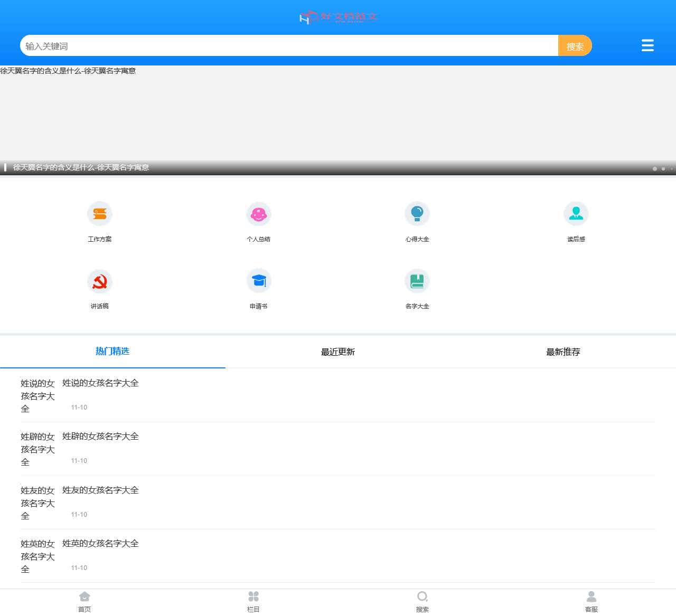Open the 姓英的女孩名字大全 article link
The width and height of the screenshot is (676, 616).
tap(100, 544)
